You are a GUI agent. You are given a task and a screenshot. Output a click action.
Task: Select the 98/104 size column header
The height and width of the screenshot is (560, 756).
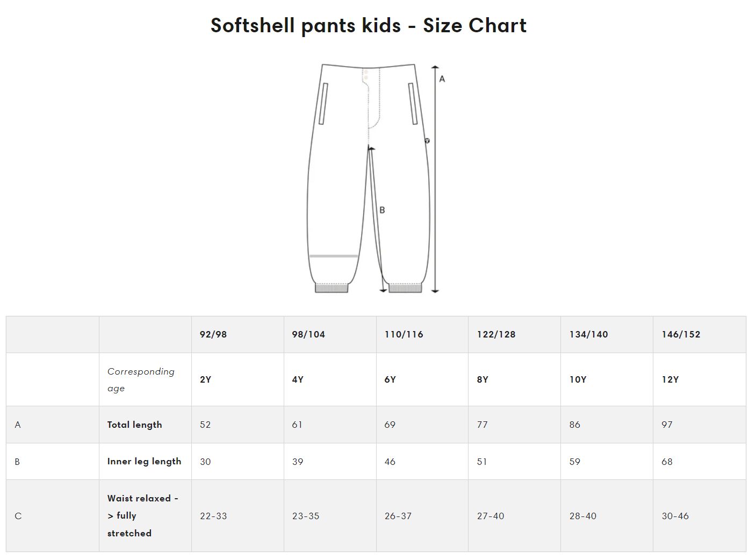coord(308,334)
